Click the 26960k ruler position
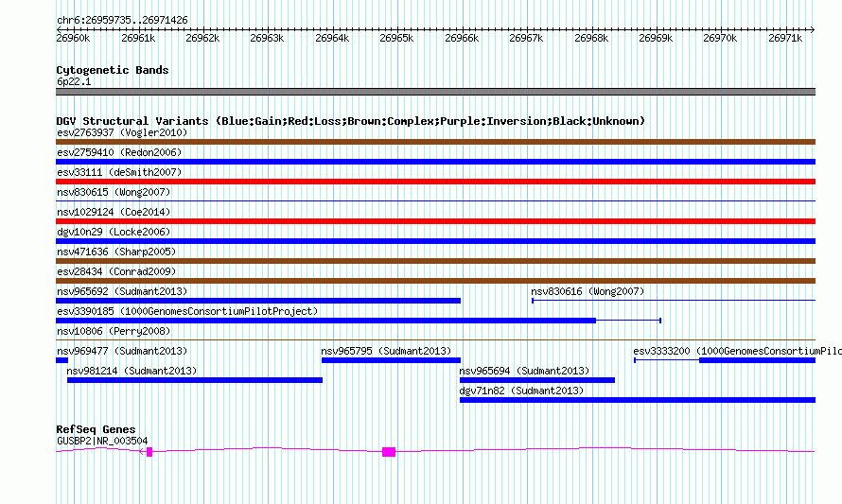The width and height of the screenshot is (842, 504). (73, 38)
